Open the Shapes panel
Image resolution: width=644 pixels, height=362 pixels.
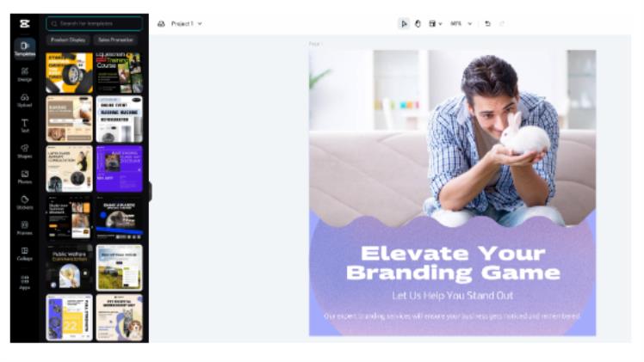25,151
